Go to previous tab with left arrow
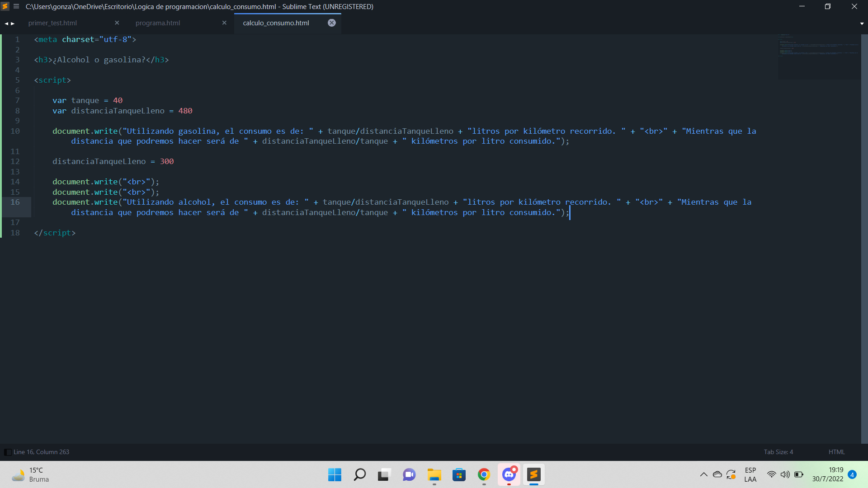The width and height of the screenshot is (868, 488). (x=6, y=23)
